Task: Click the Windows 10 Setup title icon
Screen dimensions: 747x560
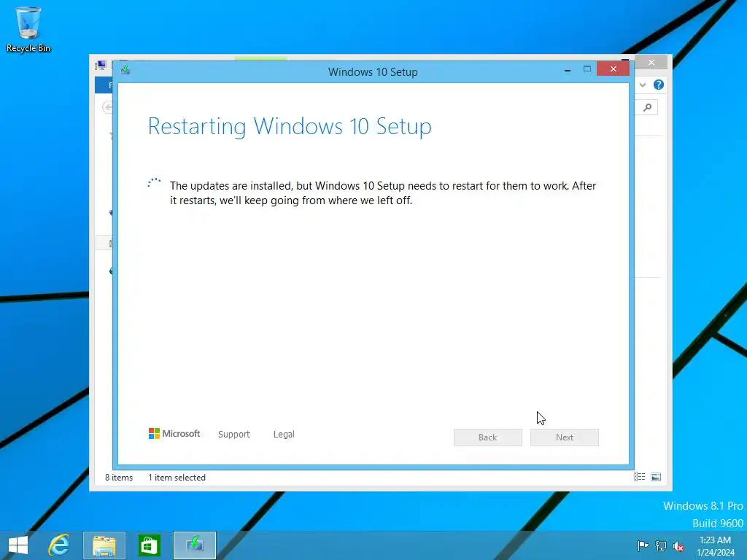Action: point(125,71)
